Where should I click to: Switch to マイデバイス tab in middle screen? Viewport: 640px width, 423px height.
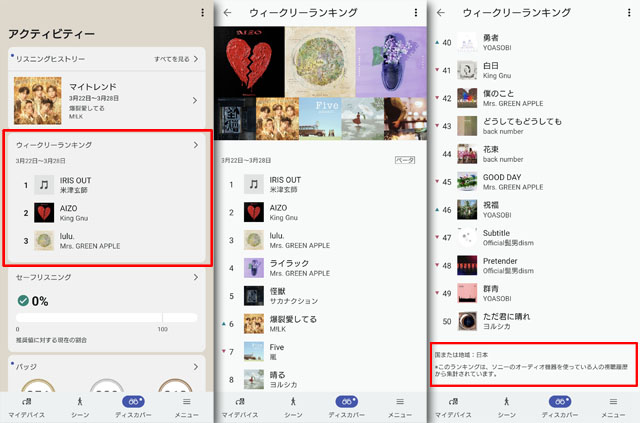click(240, 402)
